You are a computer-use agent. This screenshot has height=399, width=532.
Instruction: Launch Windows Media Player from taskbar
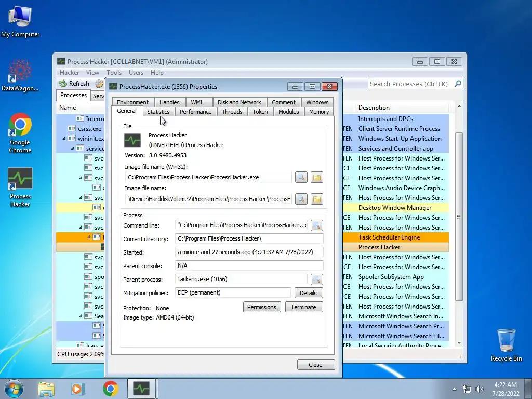click(78, 389)
